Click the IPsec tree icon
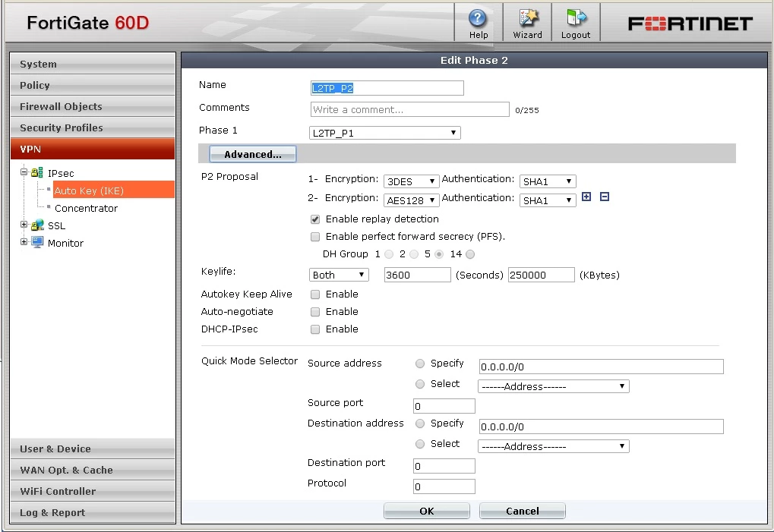Screen dimensions: 774x532 coord(37,172)
